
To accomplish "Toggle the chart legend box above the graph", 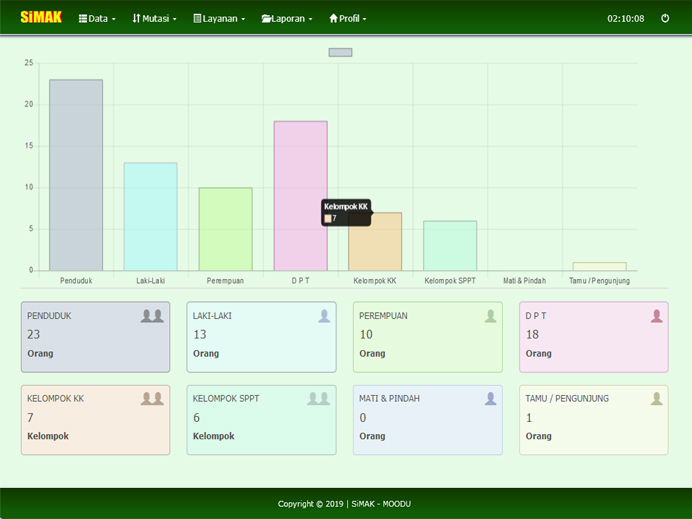I will click(x=340, y=52).
